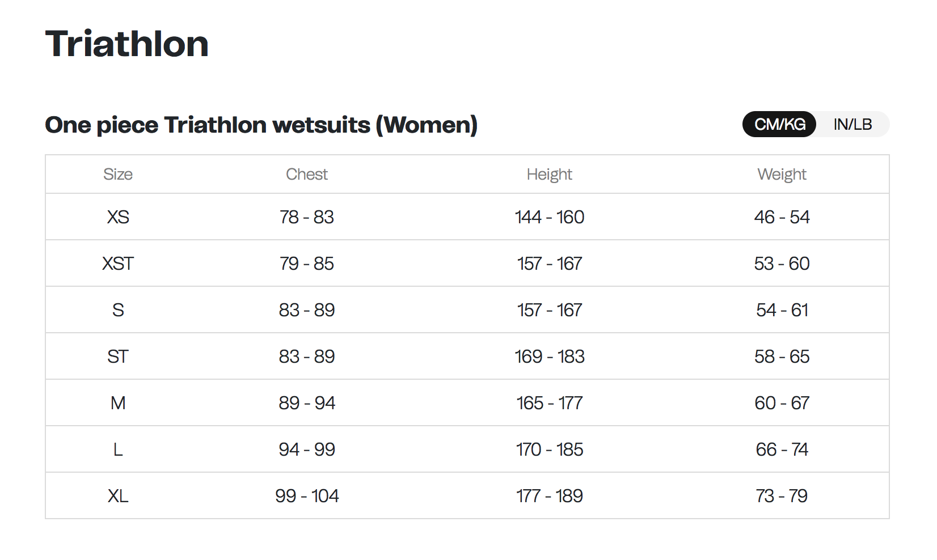Viewport: 937px width, 560px height.
Task: Select the M size row label
Action: [x=118, y=403]
